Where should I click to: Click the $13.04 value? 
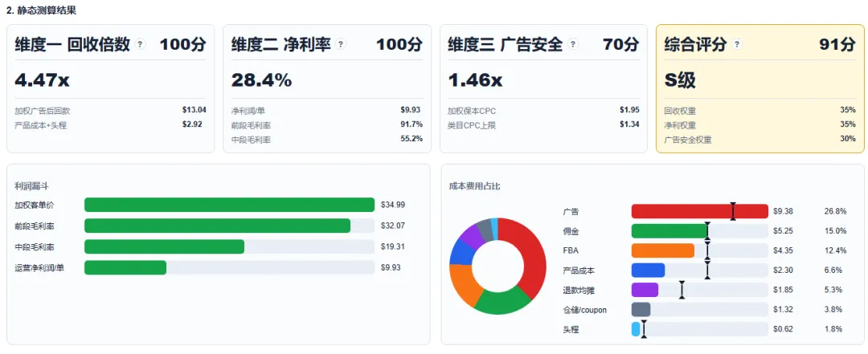click(x=194, y=109)
